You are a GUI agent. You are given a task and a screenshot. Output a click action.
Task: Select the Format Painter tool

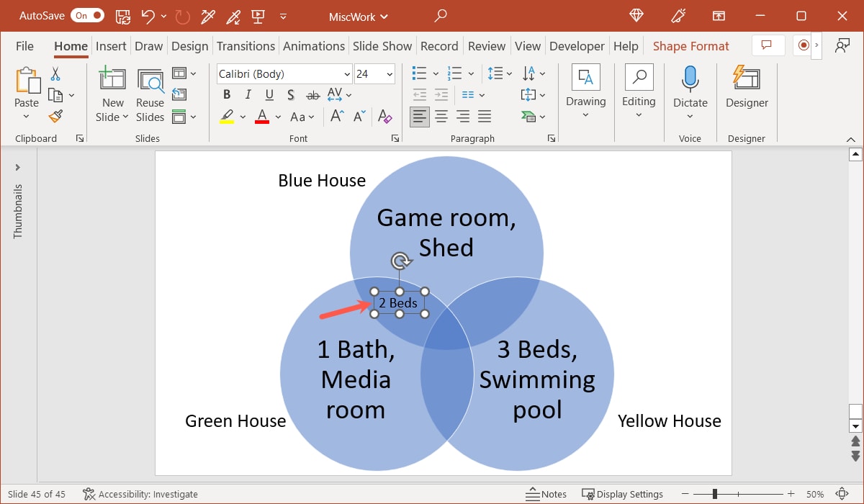pyautogui.click(x=55, y=116)
